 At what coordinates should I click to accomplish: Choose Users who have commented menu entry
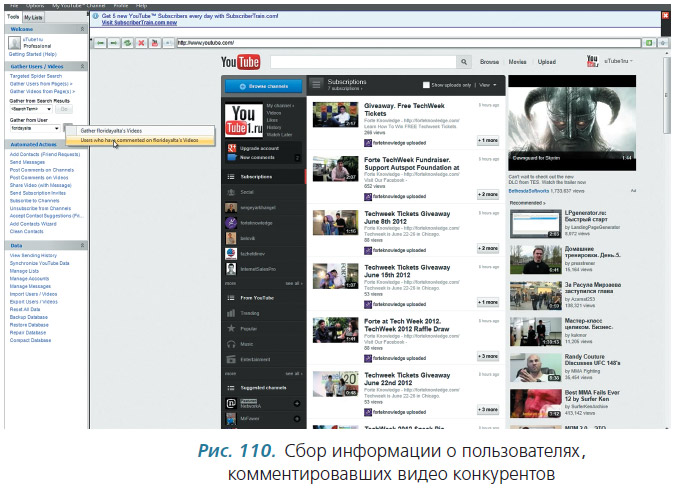click(x=140, y=140)
